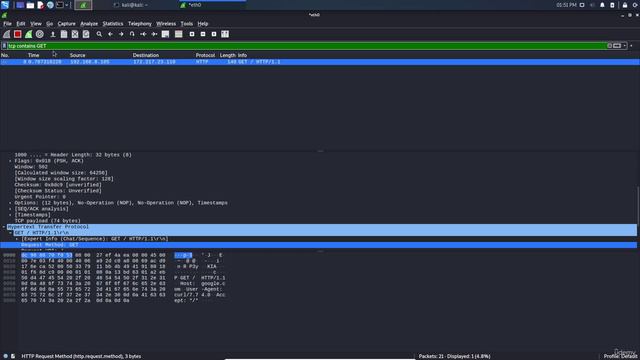This screenshot has height=360, width=640.
Task: Edit the 'tcp contains GET' filter field
Action: point(307,46)
